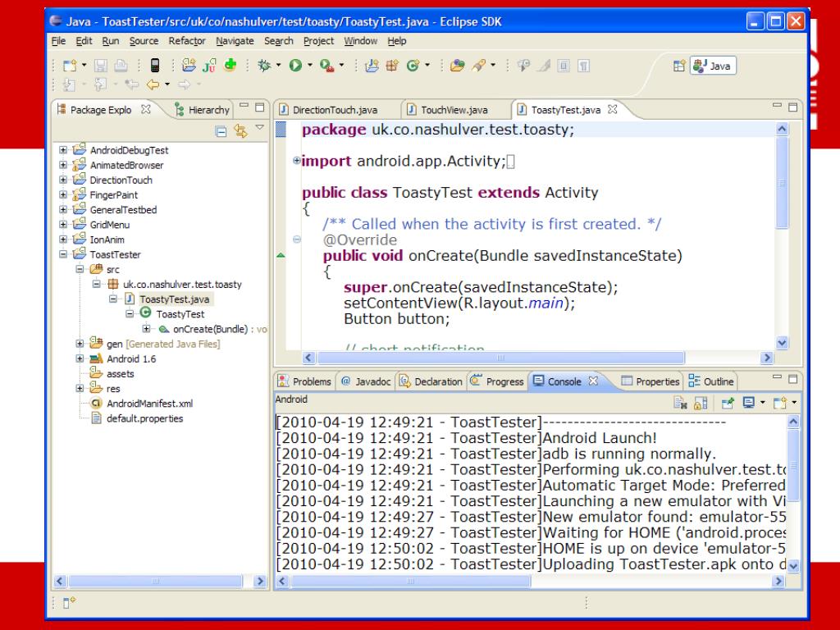Minimize the Package Explorer view
This screenshot has height=630, width=840.
pyautogui.click(x=244, y=106)
